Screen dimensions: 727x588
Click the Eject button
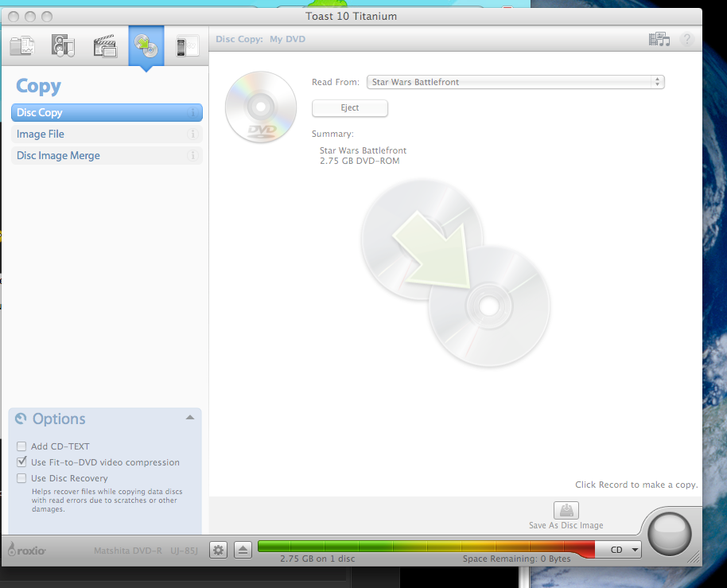[x=350, y=108]
